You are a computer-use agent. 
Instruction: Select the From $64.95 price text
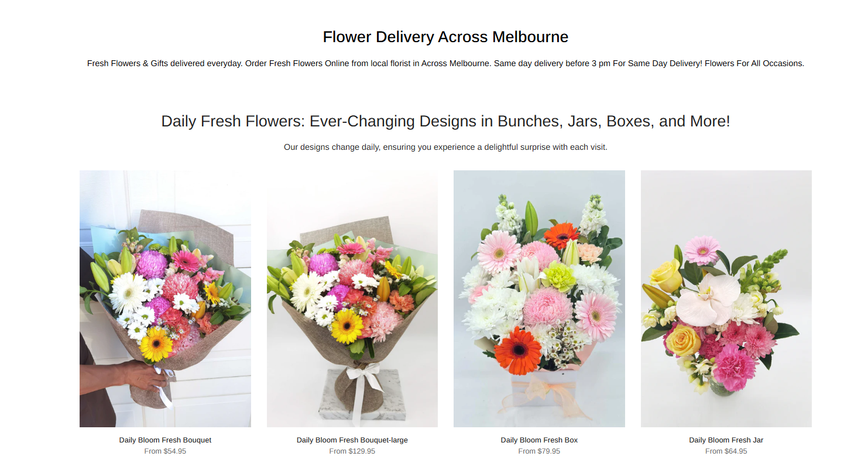[726, 451]
